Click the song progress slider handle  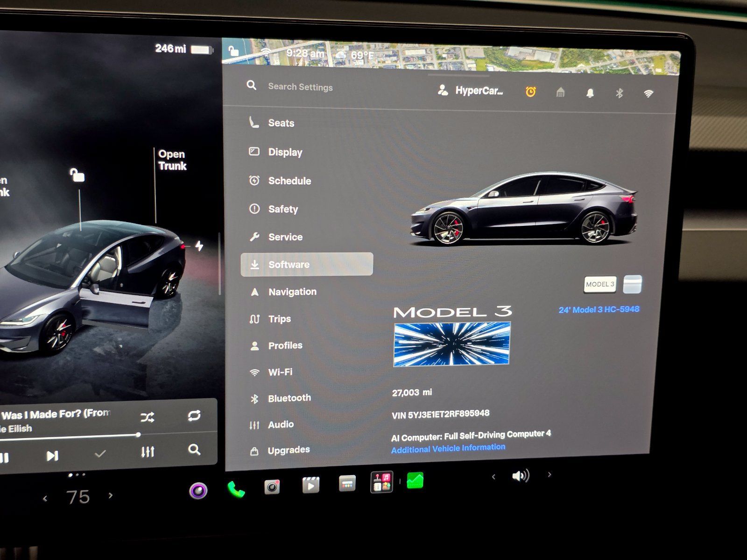pyautogui.click(x=138, y=434)
